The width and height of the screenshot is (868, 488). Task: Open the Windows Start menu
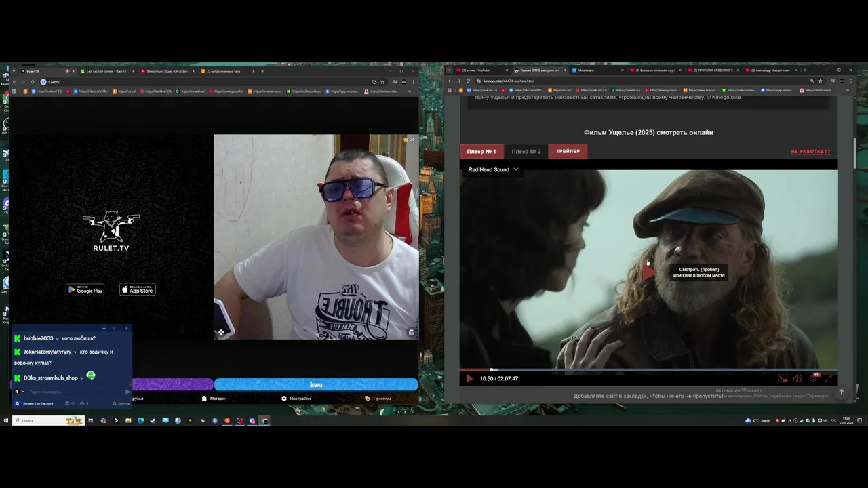pyautogui.click(x=6, y=420)
